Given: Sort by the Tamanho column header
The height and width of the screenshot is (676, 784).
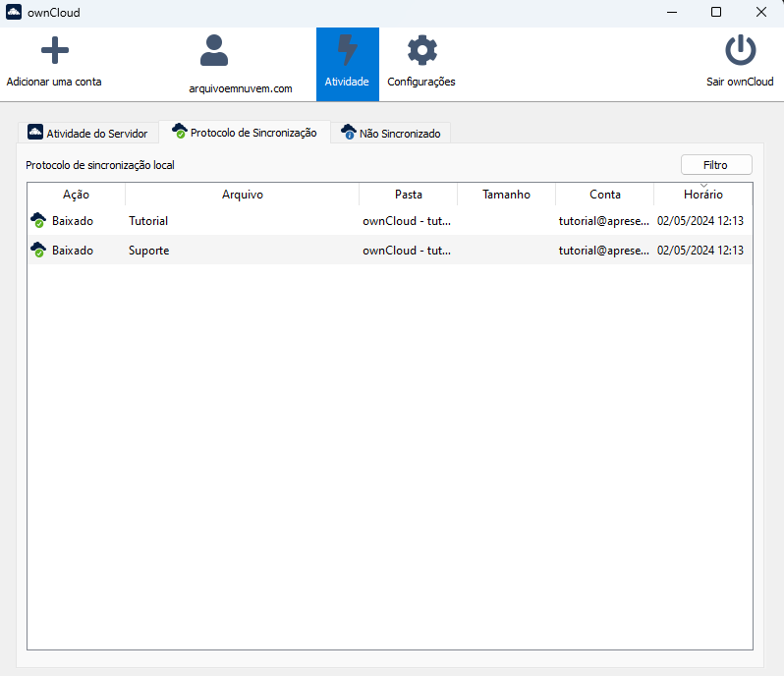Looking at the screenshot, I should tap(506, 195).
